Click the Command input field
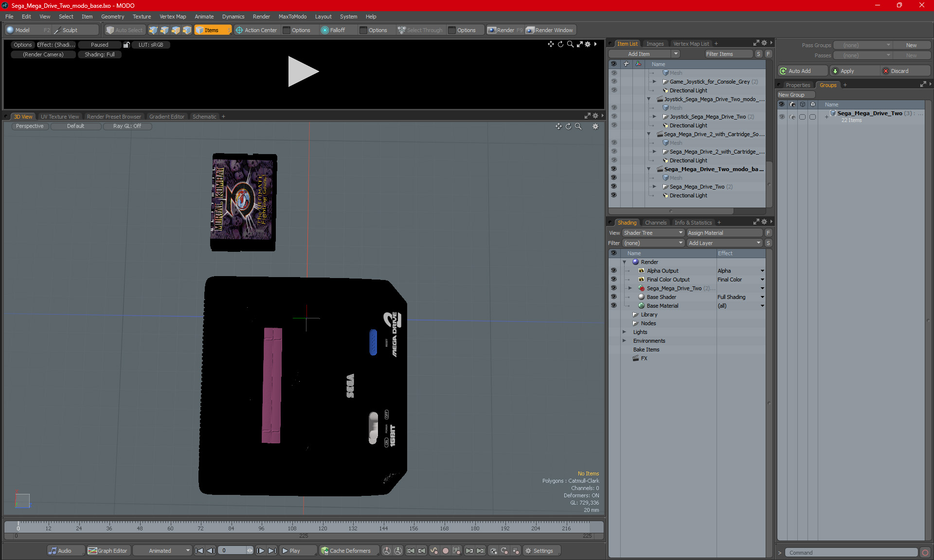Viewport: 934px width, 560px height. 851,553
